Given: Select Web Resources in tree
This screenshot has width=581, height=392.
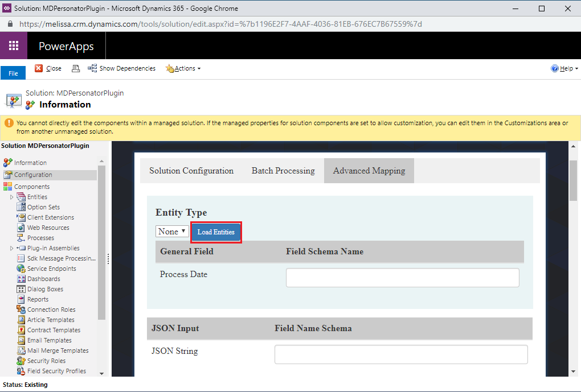Looking at the screenshot, I should (x=48, y=228).
